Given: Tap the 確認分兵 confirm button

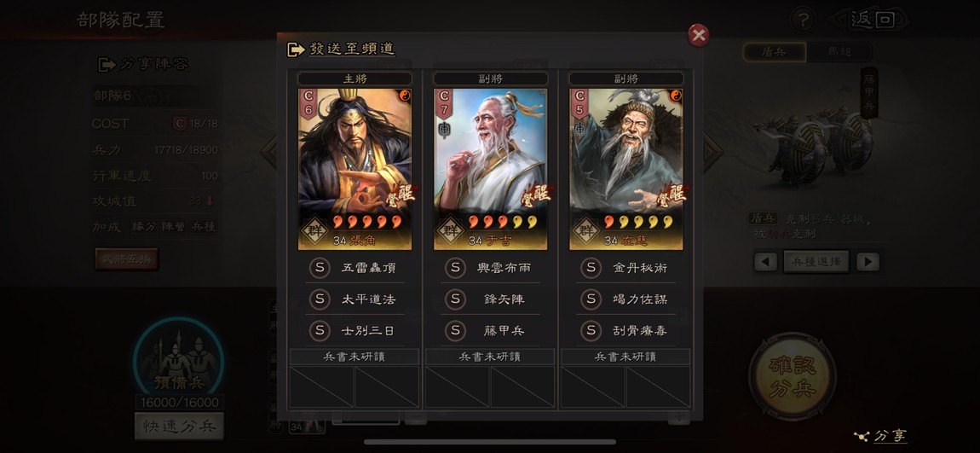Looking at the screenshot, I should tap(793, 376).
